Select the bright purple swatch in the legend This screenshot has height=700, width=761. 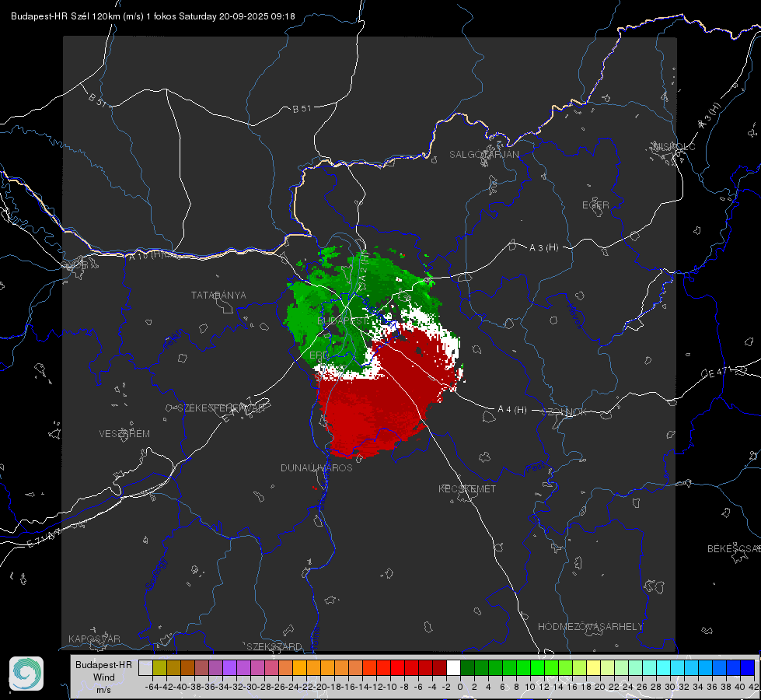tap(229, 667)
